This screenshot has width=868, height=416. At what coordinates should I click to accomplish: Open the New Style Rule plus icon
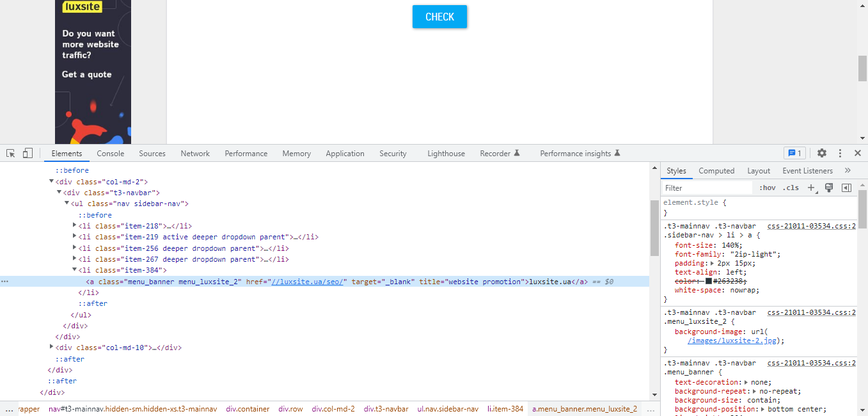tap(812, 188)
